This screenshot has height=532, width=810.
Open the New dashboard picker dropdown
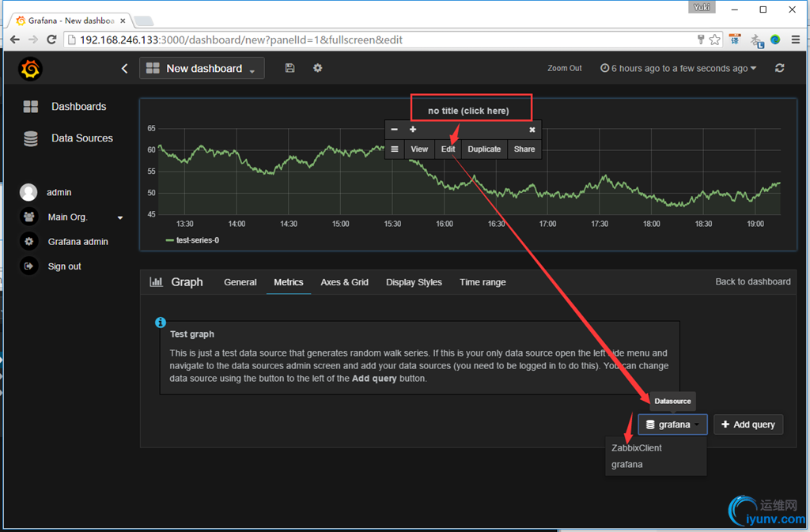(x=202, y=68)
